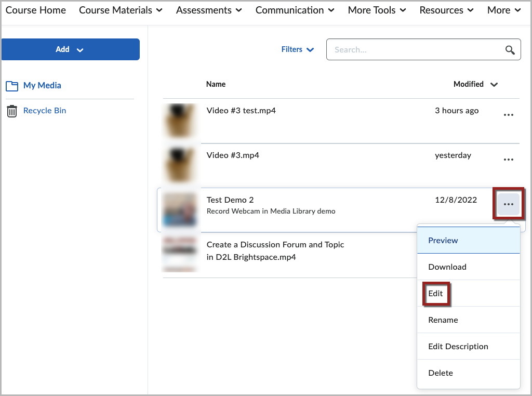Click the Recycle Bin trash icon
Viewport: 532px width, 396px height.
pyautogui.click(x=12, y=111)
